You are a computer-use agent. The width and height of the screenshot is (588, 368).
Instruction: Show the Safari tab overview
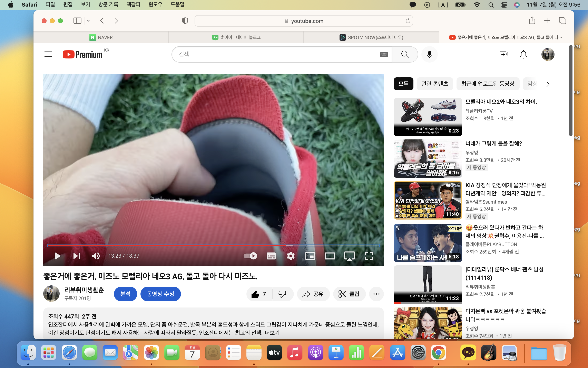pyautogui.click(x=562, y=21)
